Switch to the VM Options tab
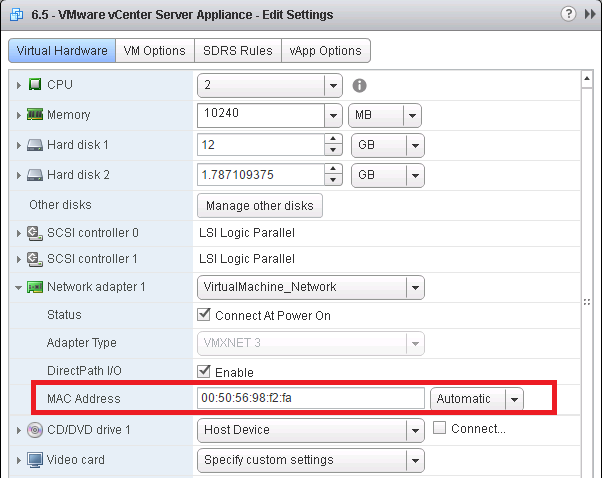 tap(155, 50)
